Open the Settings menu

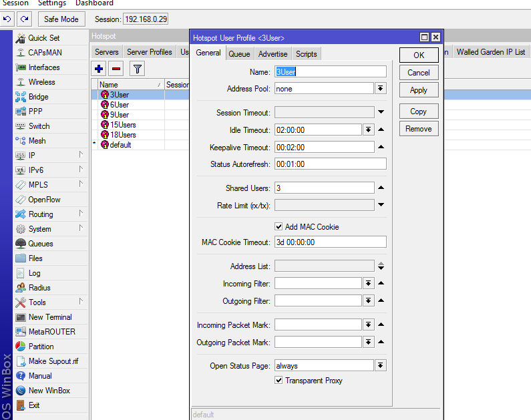(x=52, y=3)
